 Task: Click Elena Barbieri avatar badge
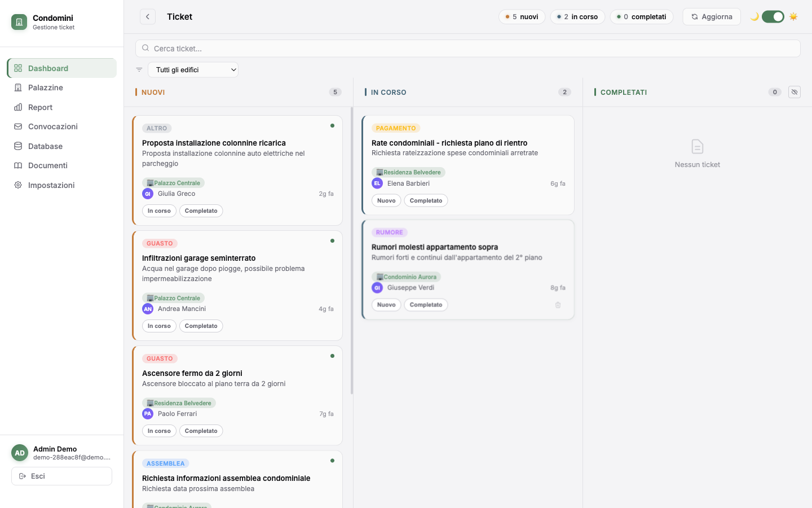[x=377, y=183]
